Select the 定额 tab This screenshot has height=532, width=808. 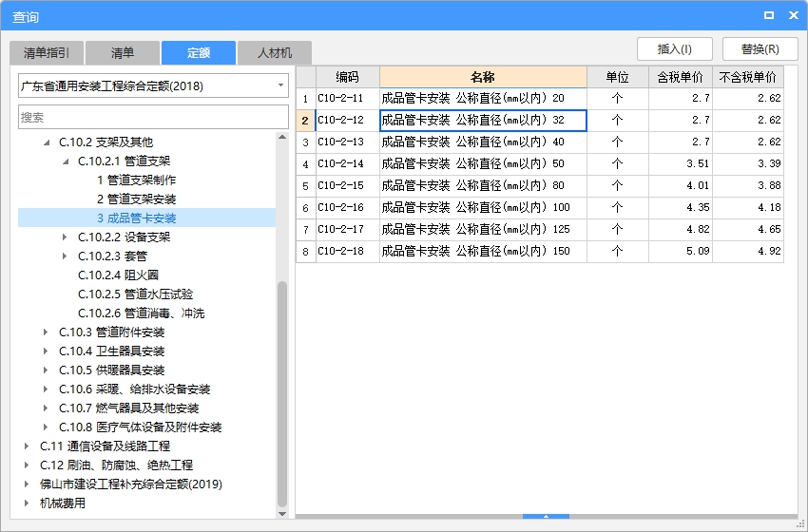199,52
